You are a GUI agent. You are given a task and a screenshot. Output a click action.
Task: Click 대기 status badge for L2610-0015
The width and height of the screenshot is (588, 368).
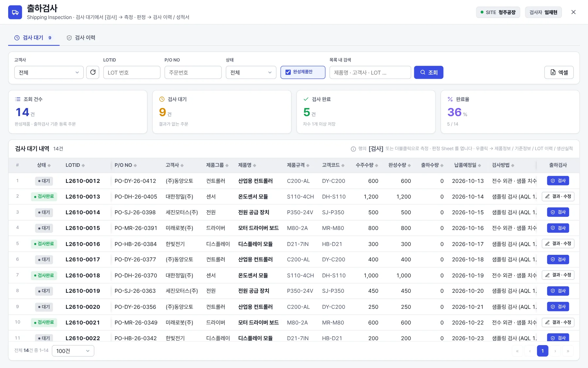(44, 228)
